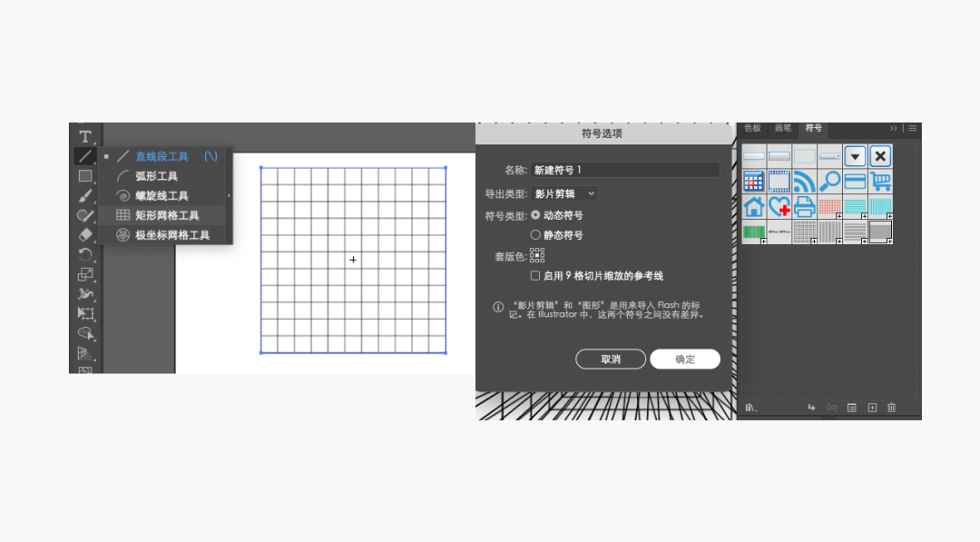Collapse the panel with double-arrow icon
Viewport: 980px width, 542px height.
coord(894,128)
